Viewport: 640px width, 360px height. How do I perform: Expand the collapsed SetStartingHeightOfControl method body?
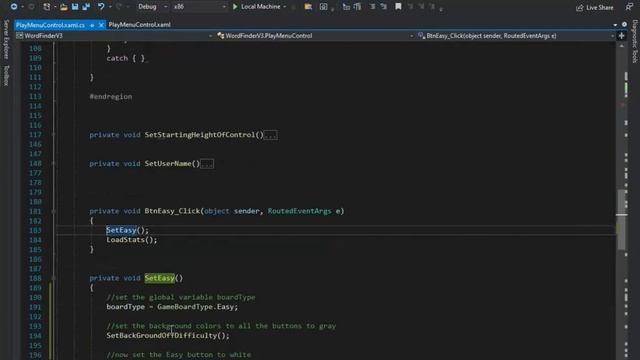click(271, 135)
